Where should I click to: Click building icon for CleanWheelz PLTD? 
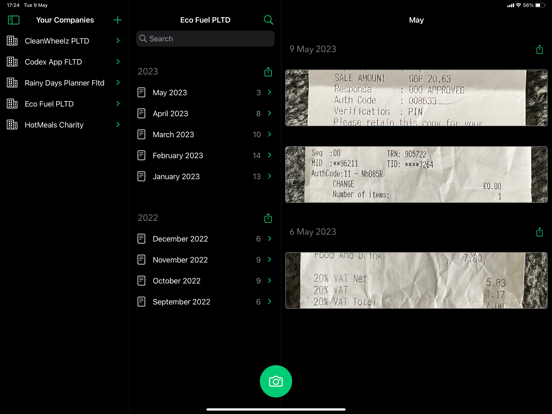(x=12, y=41)
